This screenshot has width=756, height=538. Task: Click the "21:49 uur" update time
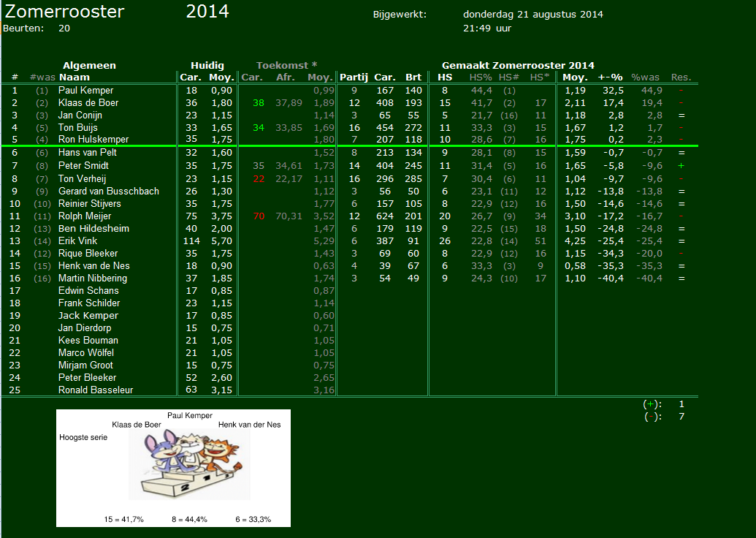click(487, 28)
